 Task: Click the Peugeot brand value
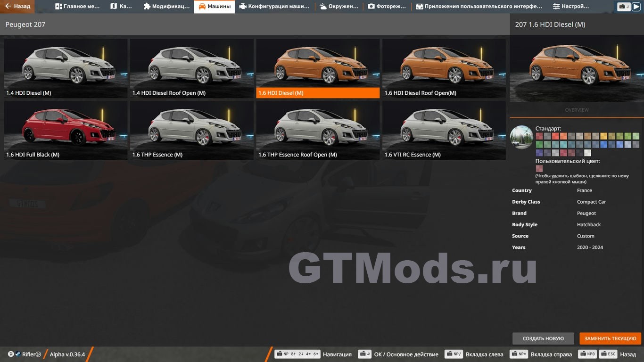pyautogui.click(x=586, y=213)
